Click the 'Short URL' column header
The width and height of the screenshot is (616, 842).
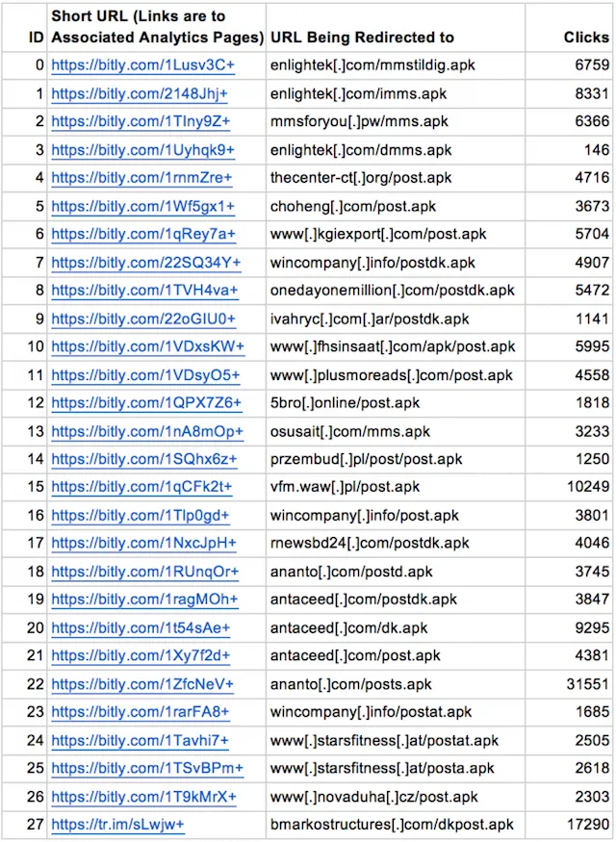157,27
